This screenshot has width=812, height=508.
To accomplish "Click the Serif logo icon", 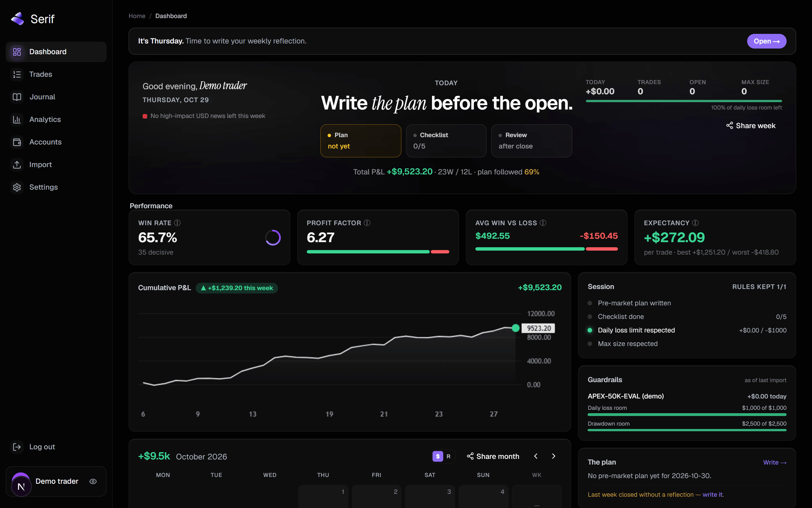I will pos(17,19).
